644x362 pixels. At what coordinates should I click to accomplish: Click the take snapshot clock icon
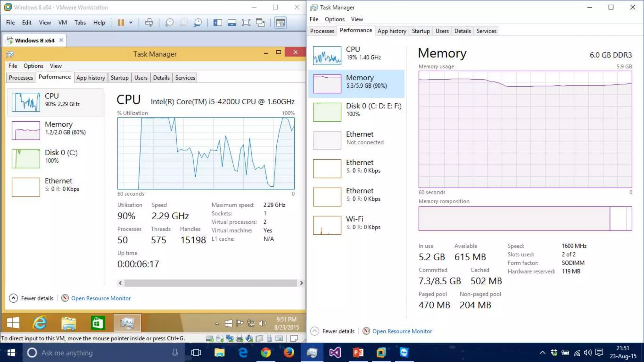pyautogui.click(x=169, y=23)
